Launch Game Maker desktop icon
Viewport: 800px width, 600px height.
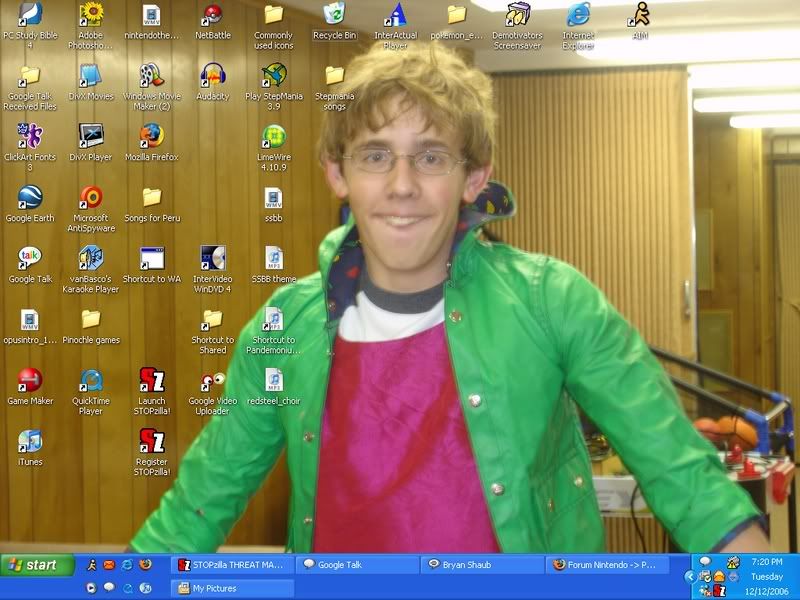(x=30, y=386)
